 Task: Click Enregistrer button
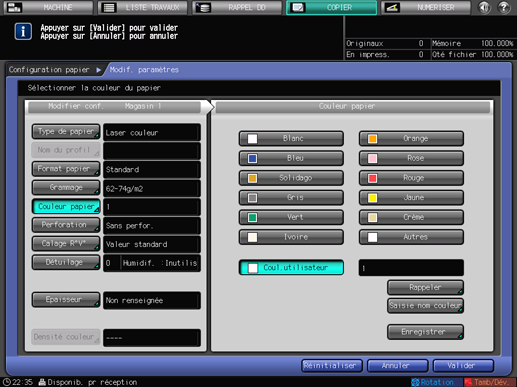point(425,332)
